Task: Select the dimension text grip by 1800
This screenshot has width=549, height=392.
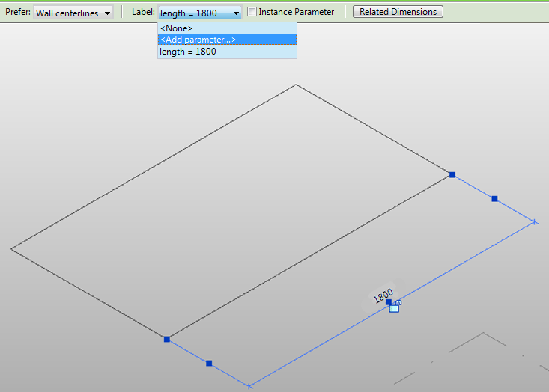Action: [x=389, y=301]
